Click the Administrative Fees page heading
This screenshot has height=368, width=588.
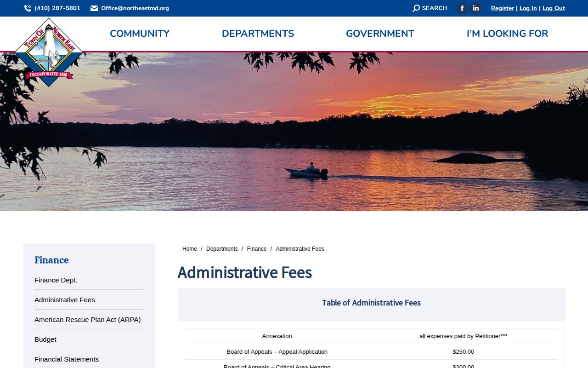(x=245, y=272)
